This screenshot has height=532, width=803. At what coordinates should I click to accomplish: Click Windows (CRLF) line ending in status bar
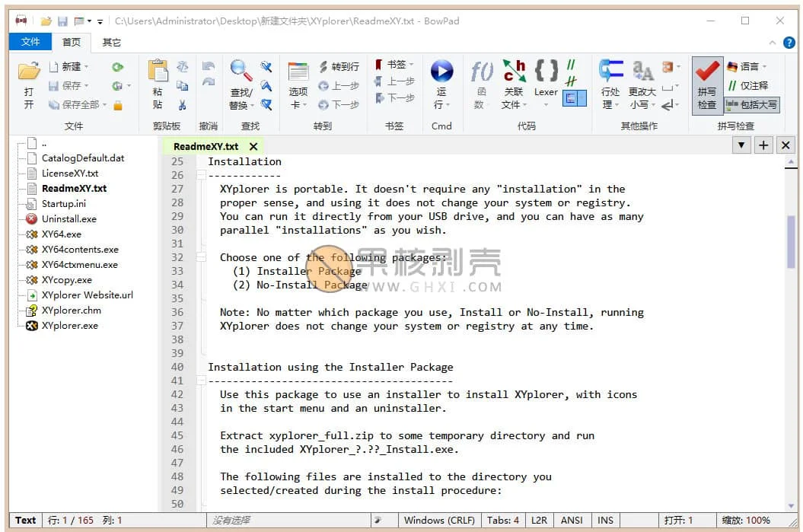(439, 521)
